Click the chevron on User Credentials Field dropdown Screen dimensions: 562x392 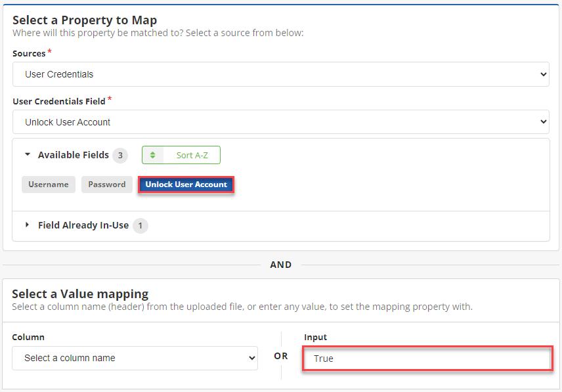(x=542, y=122)
